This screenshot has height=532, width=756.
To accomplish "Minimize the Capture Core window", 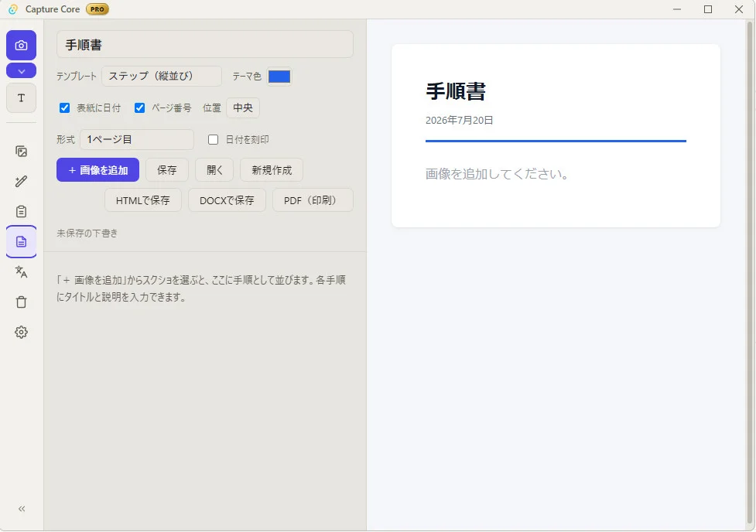I will tap(677, 9).
